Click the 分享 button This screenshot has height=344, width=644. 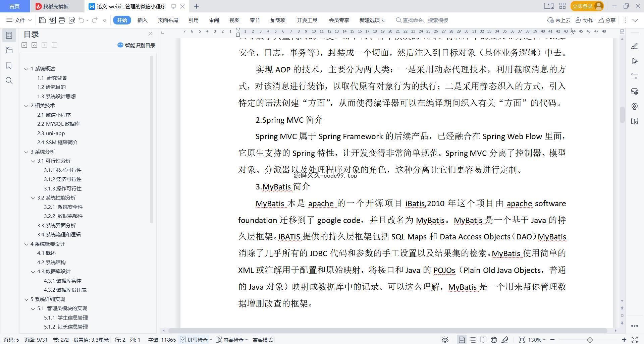click(606, 20)
